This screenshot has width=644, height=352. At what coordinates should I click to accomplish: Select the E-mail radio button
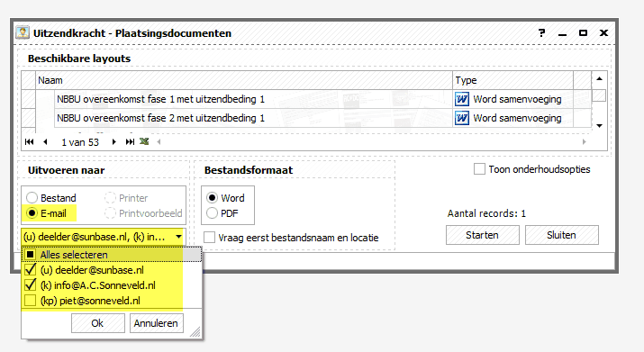pyautogui.click(x=32, y=213)
